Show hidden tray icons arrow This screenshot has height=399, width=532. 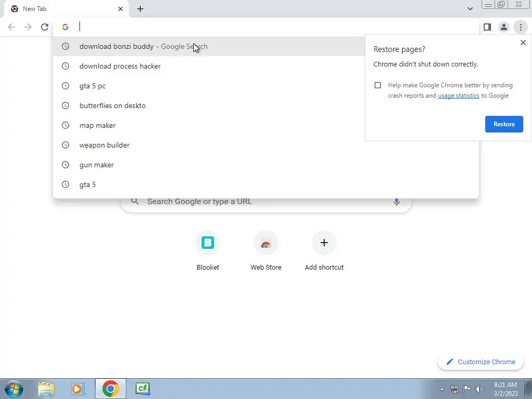(x=442, y=389)
